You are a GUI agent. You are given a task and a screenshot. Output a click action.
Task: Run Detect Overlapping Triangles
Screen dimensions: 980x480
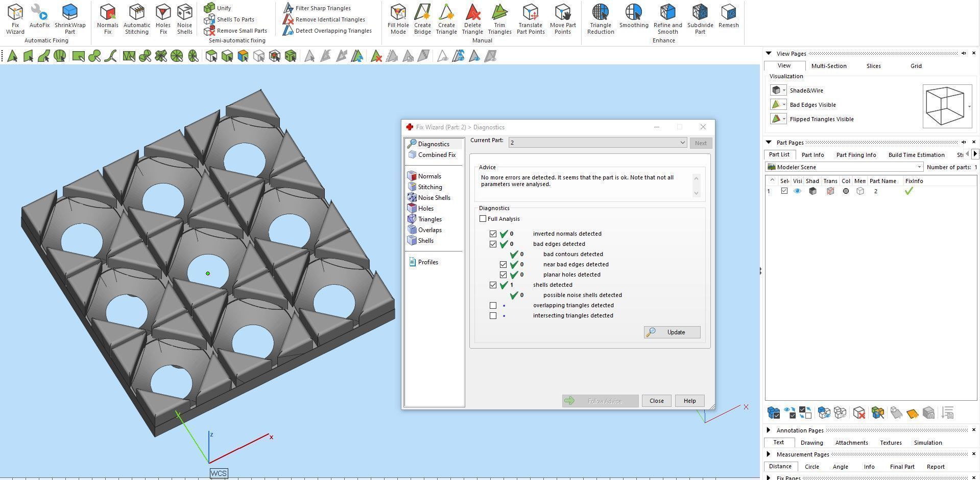327,31
